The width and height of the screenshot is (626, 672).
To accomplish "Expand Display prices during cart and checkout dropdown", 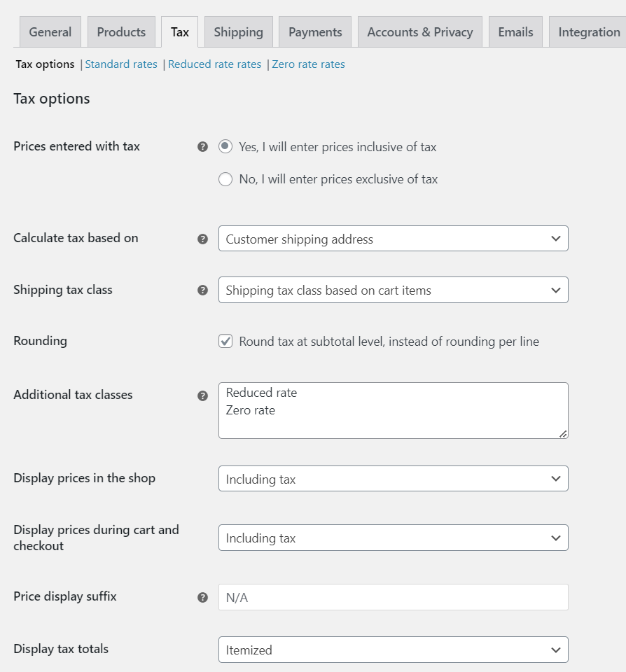I will (393, 538).
